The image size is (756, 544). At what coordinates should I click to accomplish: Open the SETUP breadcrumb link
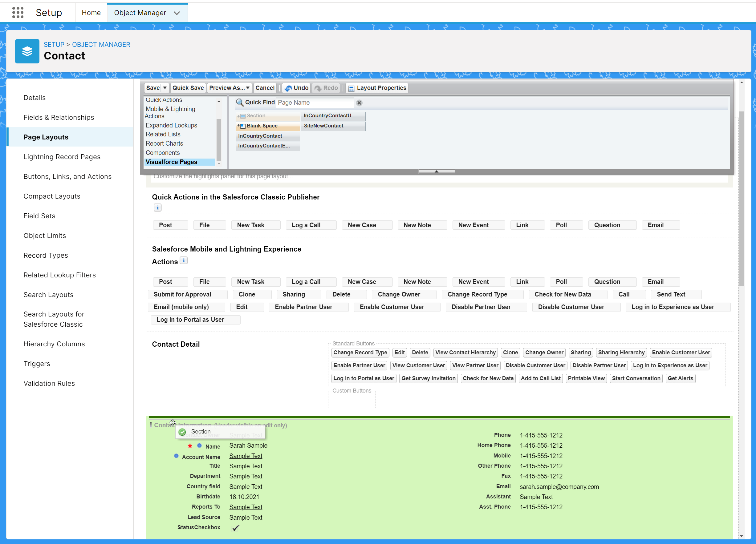click(54, 44)
